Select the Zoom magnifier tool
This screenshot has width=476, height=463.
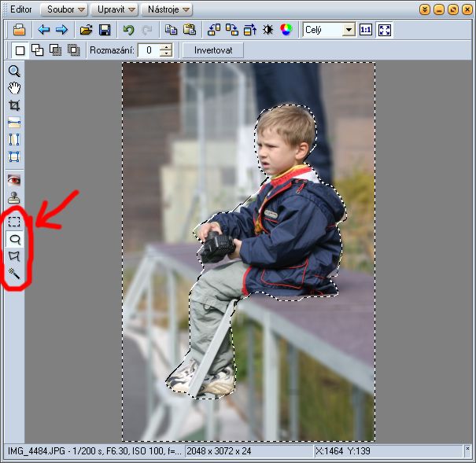(14, 71)
